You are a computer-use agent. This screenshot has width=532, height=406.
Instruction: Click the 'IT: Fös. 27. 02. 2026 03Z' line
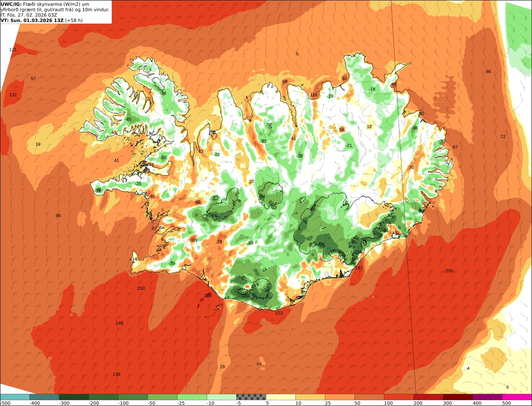tap(29, 15)
